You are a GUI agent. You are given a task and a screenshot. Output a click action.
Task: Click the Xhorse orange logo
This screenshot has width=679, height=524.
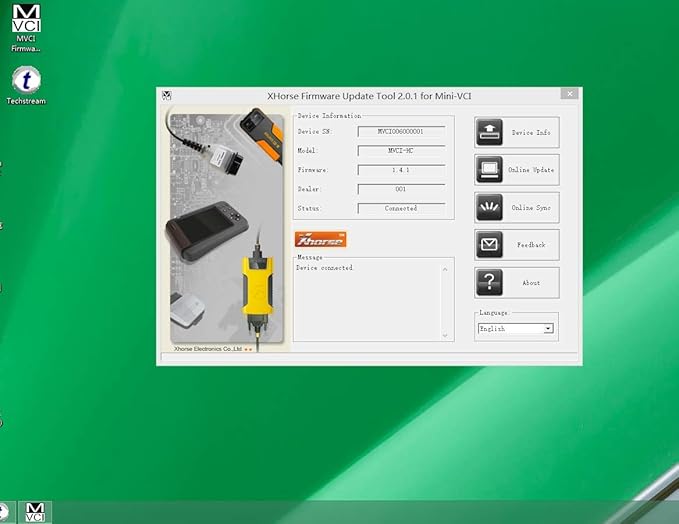point(320,240)
